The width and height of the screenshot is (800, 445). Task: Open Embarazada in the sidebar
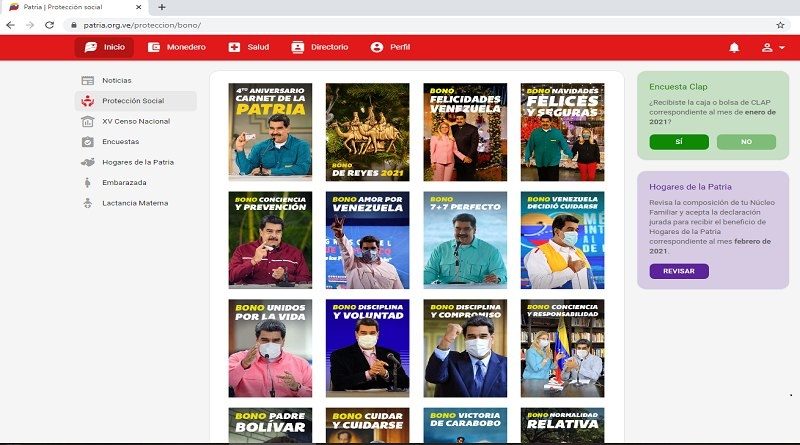(x=136, y=183)
